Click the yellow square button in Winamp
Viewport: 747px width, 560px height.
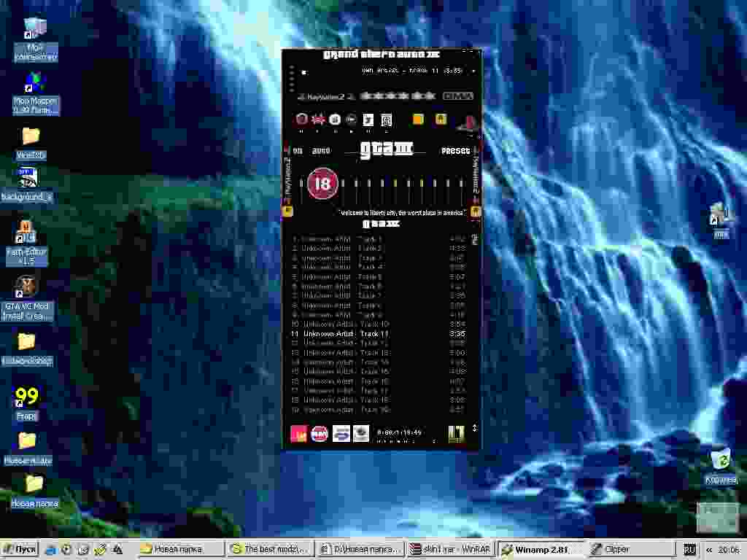tap(441, 119)
